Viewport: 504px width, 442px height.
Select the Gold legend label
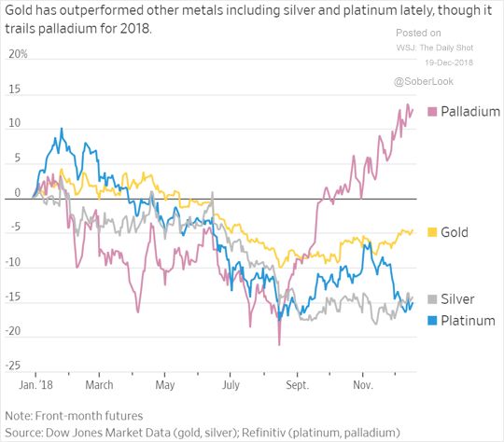(x=455, y=232)
